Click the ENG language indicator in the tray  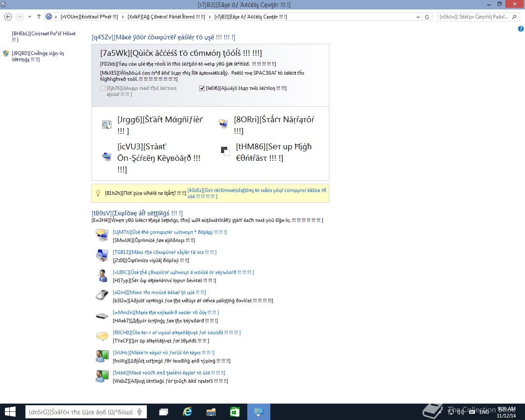coord(484,411)
